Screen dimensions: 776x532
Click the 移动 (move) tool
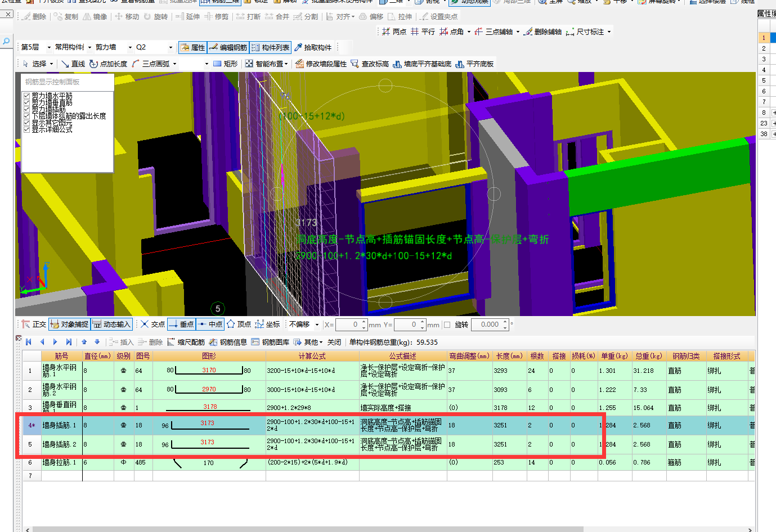click(127, 17)
